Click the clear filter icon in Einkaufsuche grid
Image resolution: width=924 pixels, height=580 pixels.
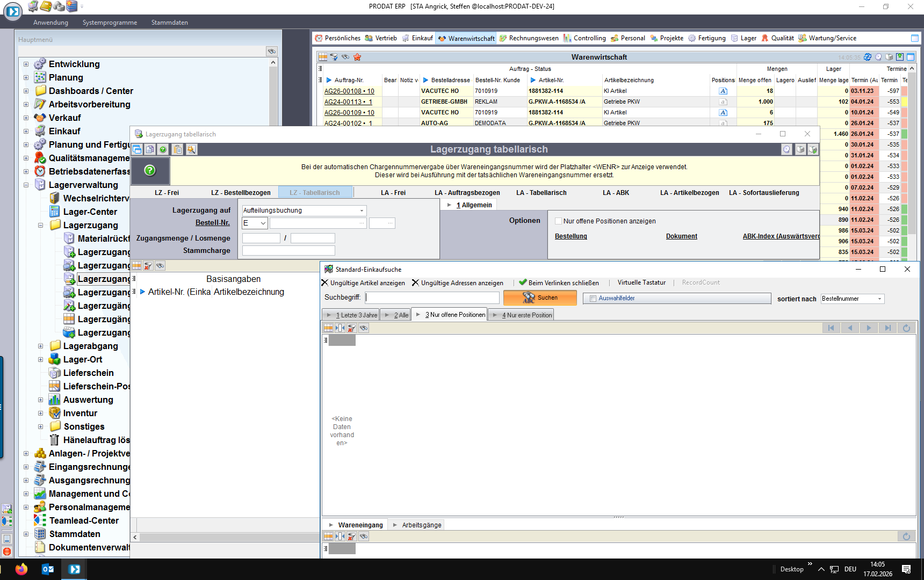click(352, 328)
